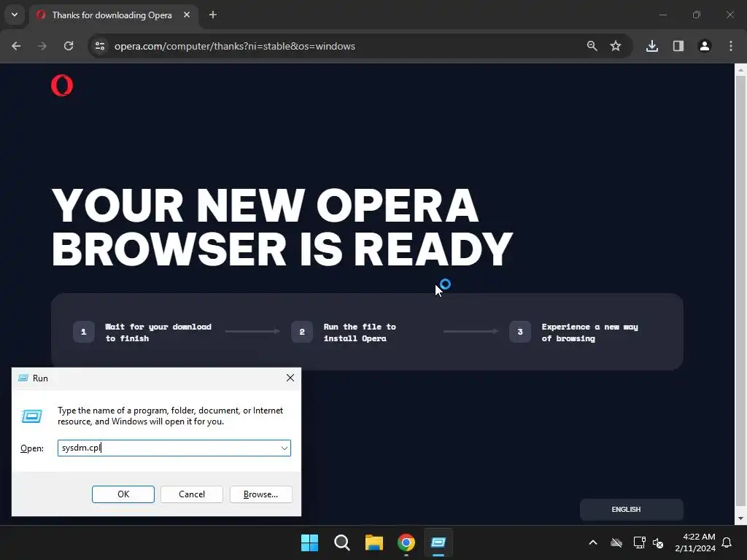This screenshot has width=747, height=560.
Task: Open a new browser tab
Action: (x=213, y=15)
